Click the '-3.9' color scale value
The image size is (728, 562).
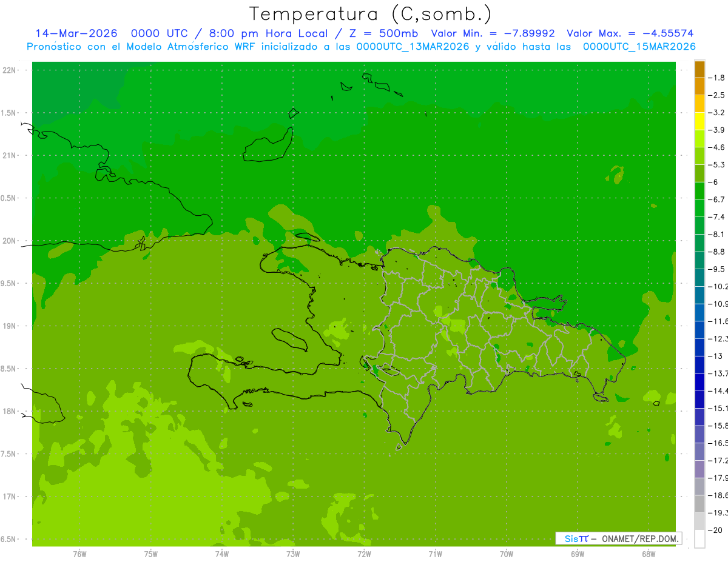click(716, 130)
